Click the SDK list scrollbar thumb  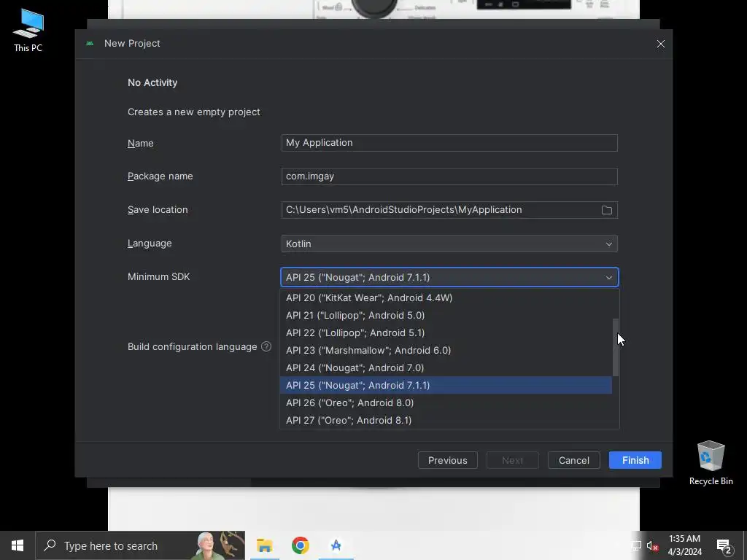point(616,347)
